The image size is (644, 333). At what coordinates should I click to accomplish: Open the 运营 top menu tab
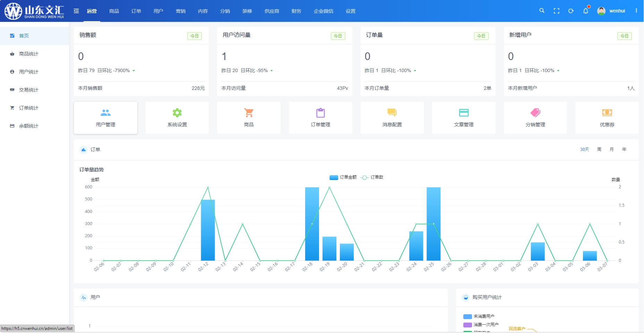click(x=92, y=11)
